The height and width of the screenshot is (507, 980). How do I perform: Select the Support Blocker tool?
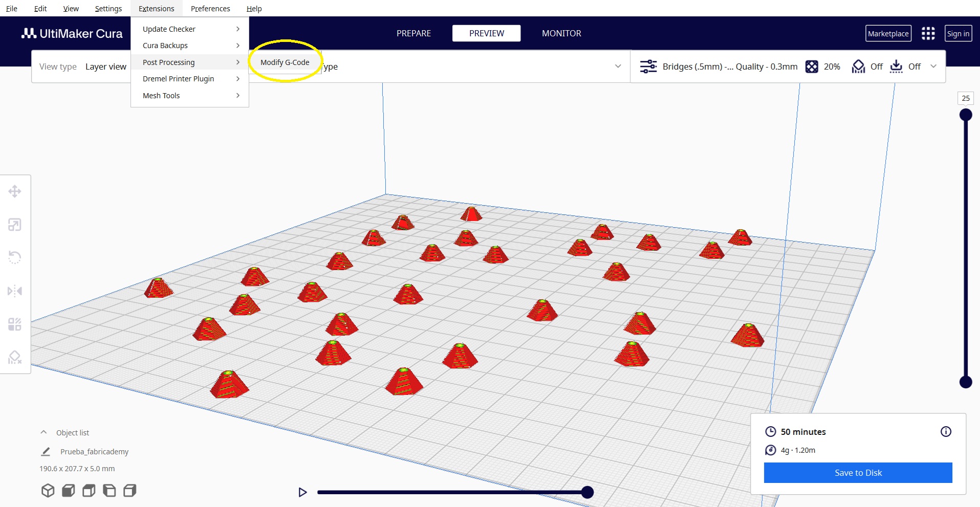coord(14,357)
